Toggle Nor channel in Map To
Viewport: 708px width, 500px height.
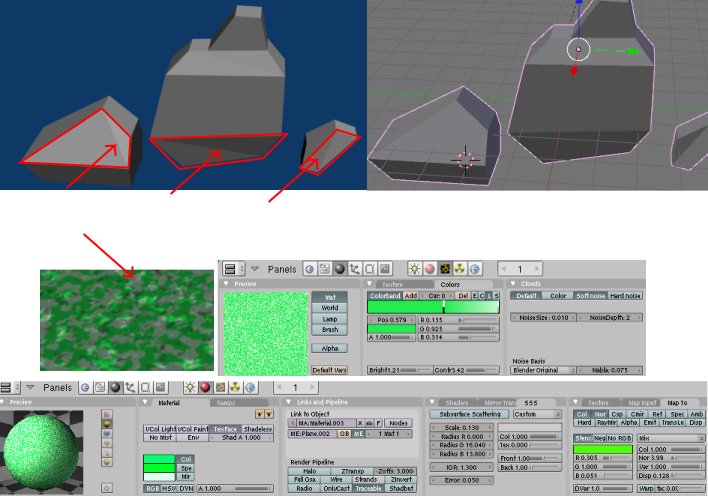pyautogui.click(x=600, y=414)
